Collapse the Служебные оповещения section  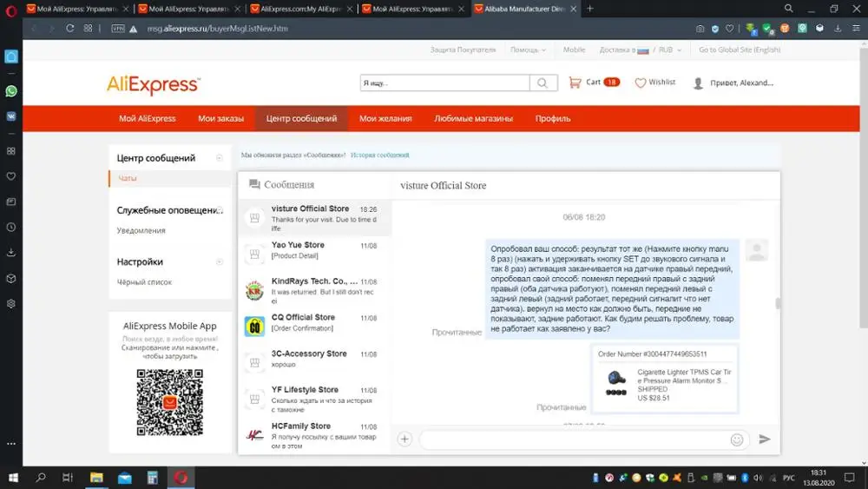click(x=220, y=210)
